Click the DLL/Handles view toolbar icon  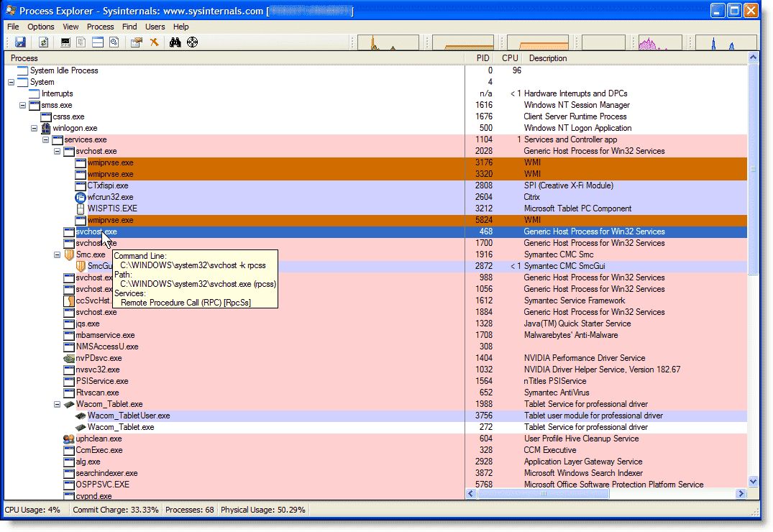click(114, 42)
